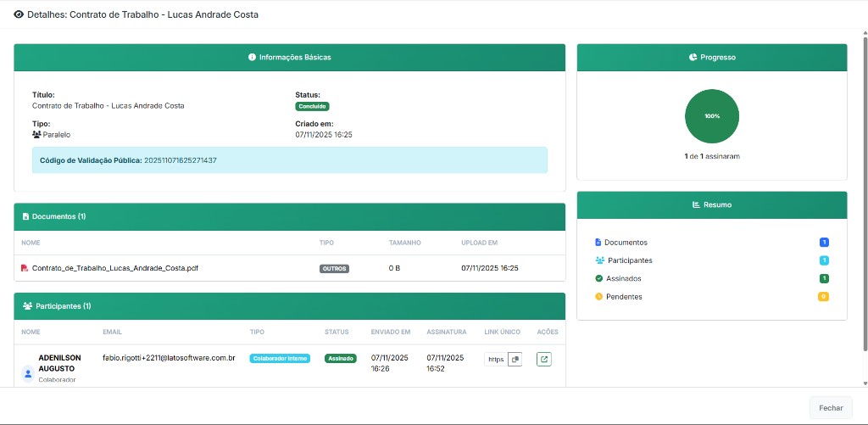The width and height of the screenshot is (868, 425).
Task: Click the NOME column header in Documentos table
Action: pos(31,243)
